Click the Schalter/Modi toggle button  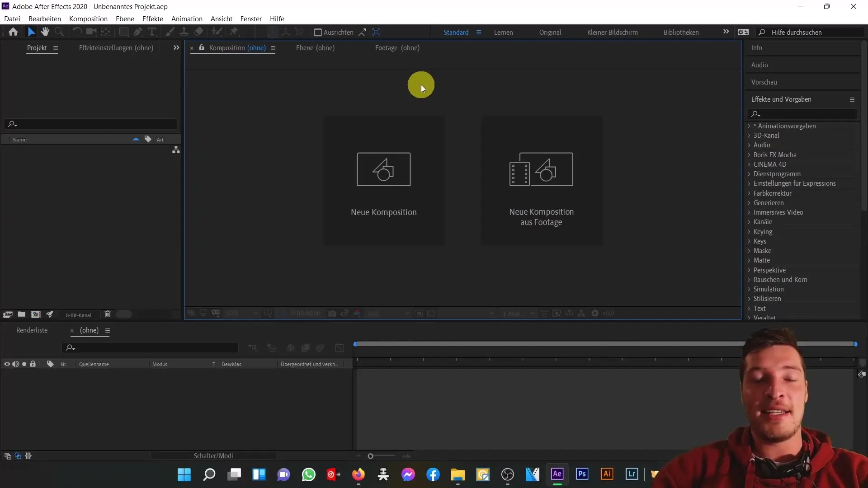[x=213, y=455]
